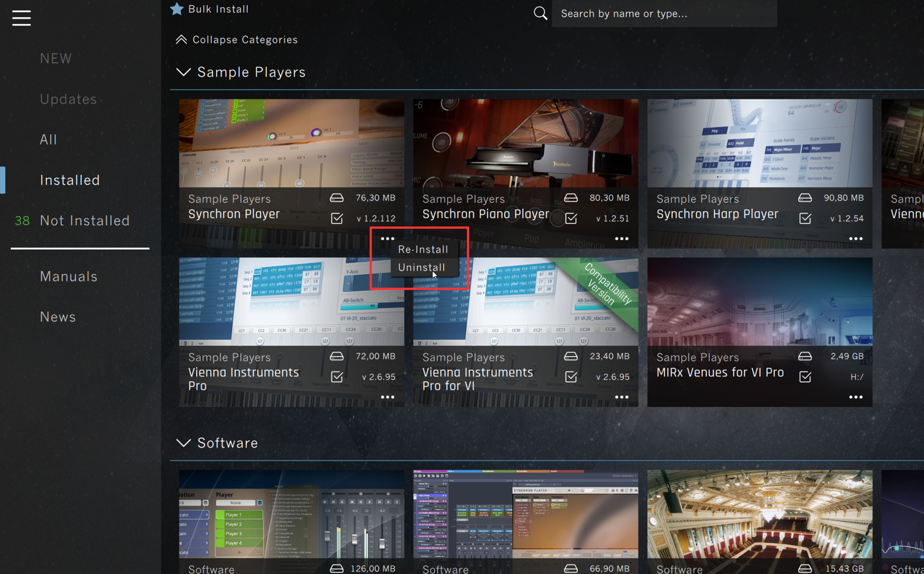Toggle the Synchron Piano Player installed checkbox

[x=571, y=219]
